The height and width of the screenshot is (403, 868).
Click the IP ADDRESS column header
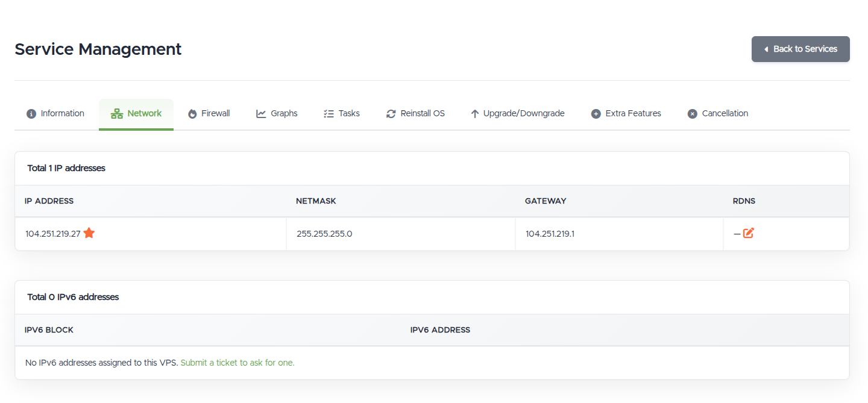(x=49, y=201)
